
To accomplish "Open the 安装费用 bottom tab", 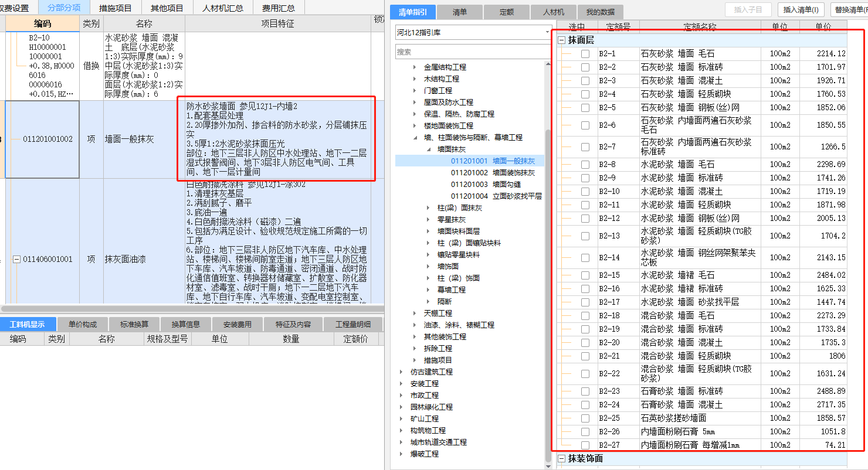I will pos(238,324).
